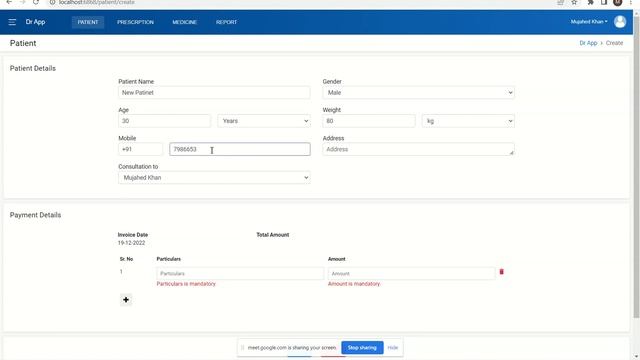Delete payment row 1 with trash icon
The width and height of the screenshot is (640, 360).
(502, 272)
